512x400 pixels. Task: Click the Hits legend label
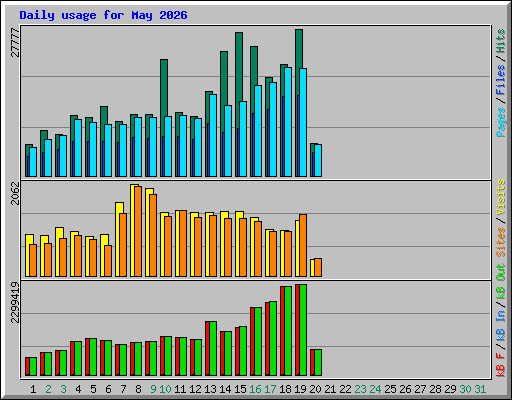point(500,41)
